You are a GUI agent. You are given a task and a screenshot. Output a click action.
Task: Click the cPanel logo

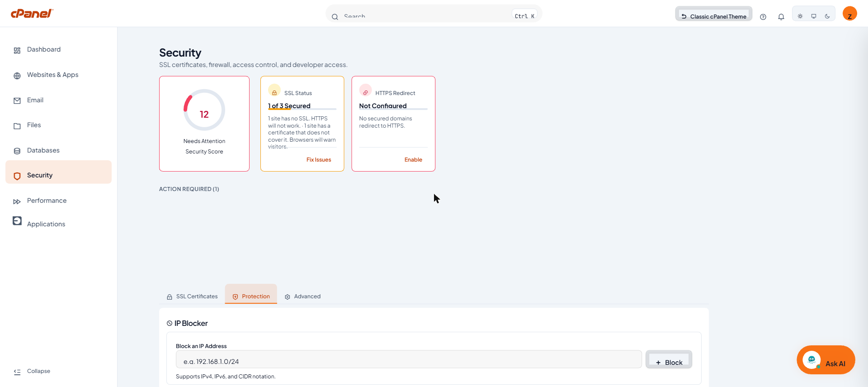pos(32,14)
